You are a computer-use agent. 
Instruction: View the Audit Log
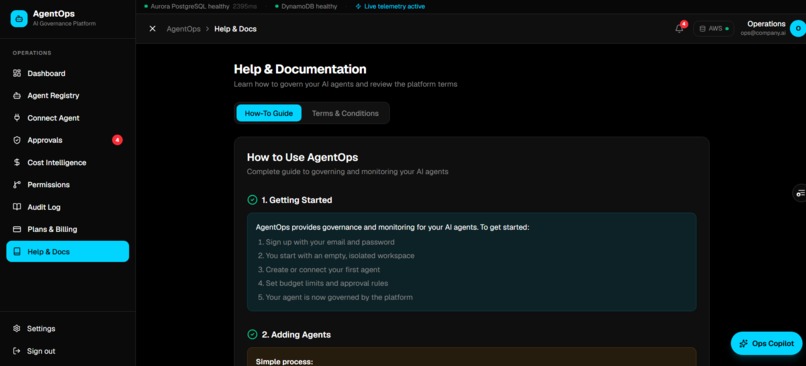68,207
